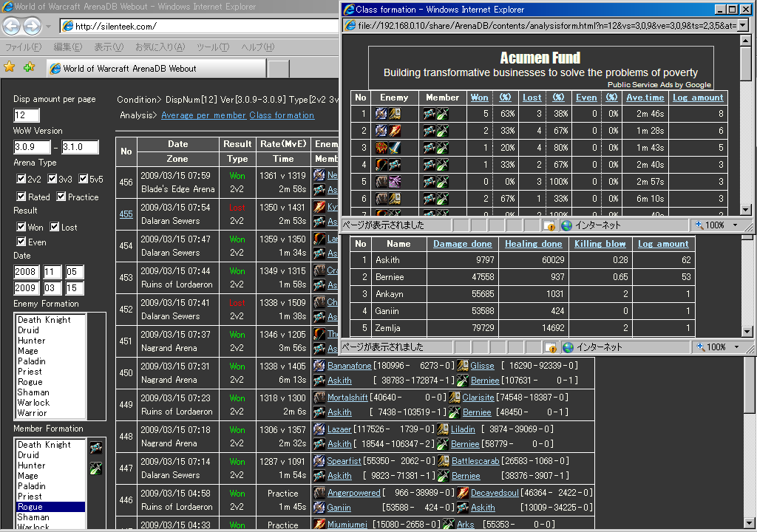The width and height of the screenshot is (757, 532).
Task: Click class icon next to Bananafone
Action: point(319,366)
